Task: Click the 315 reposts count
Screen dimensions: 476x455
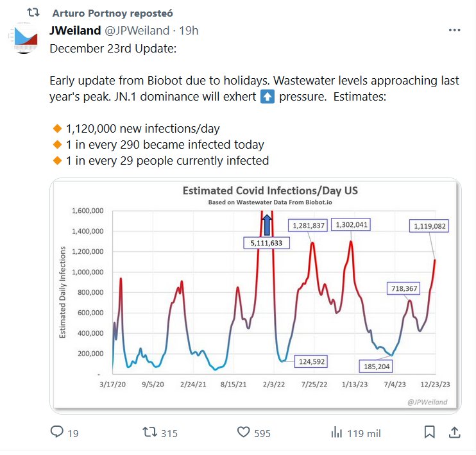Action: [x=169, y=433]
